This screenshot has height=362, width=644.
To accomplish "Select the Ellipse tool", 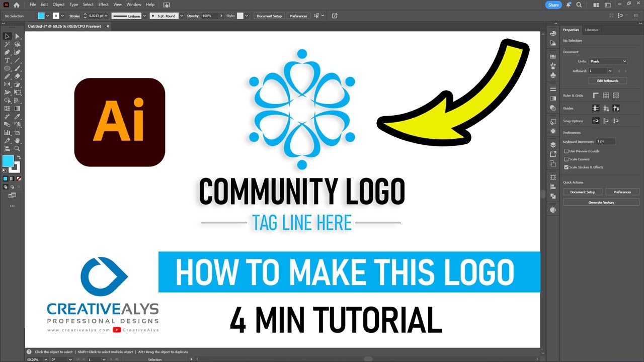I will [7, 68].
